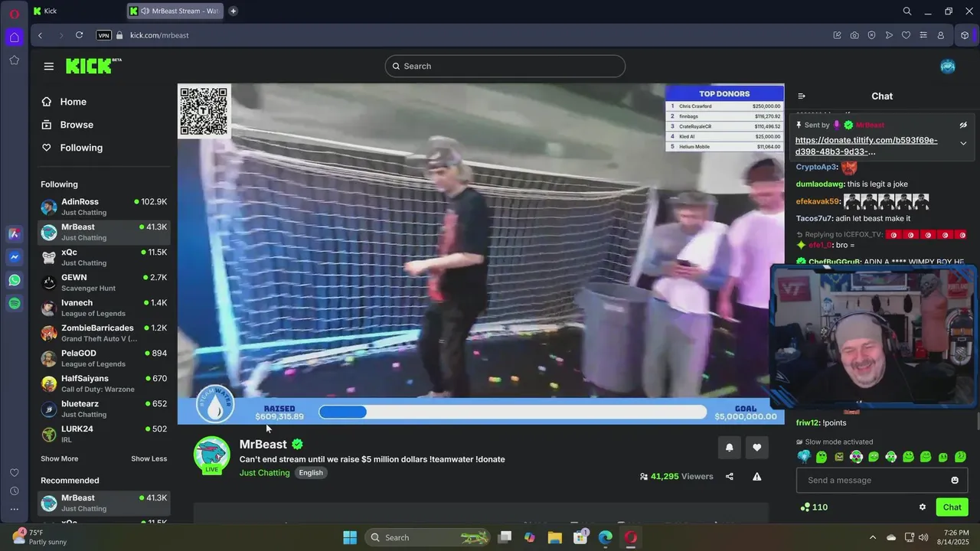Open LURK24 IRL channel
This screenshot has width=980, height=551.
point(104,434)
